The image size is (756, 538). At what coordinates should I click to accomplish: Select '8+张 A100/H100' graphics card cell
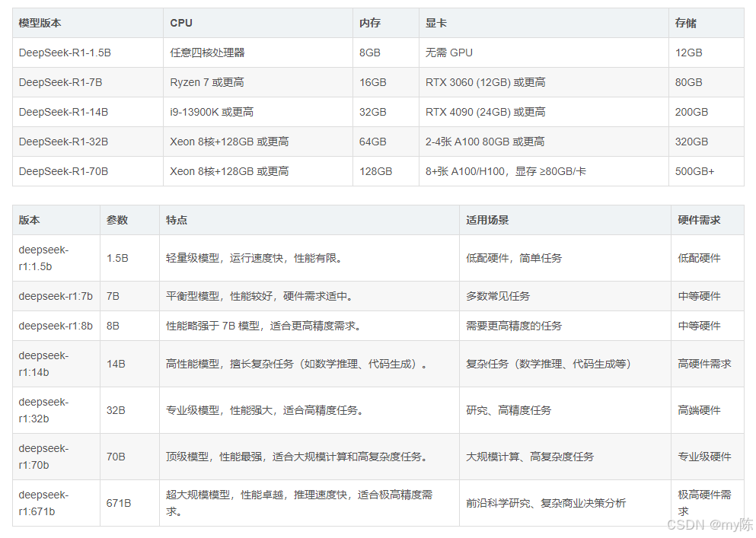(x=544, y=171)
